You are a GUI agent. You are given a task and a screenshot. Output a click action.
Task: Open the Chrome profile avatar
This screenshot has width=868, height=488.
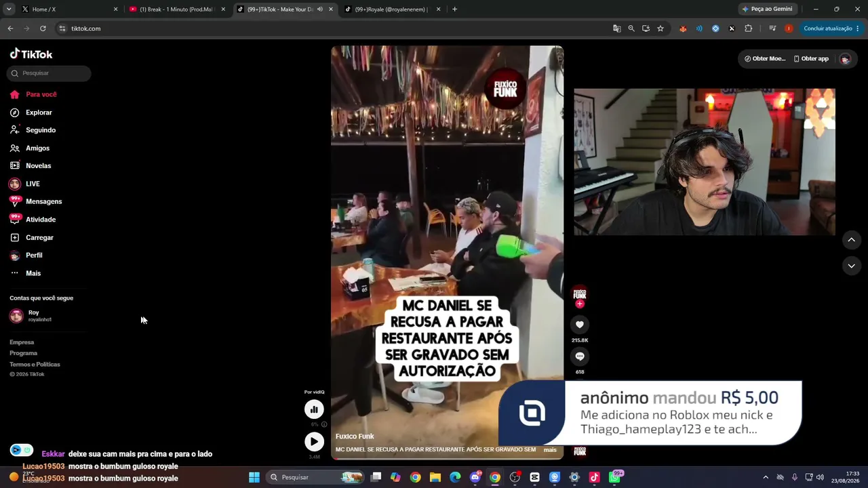789,28
